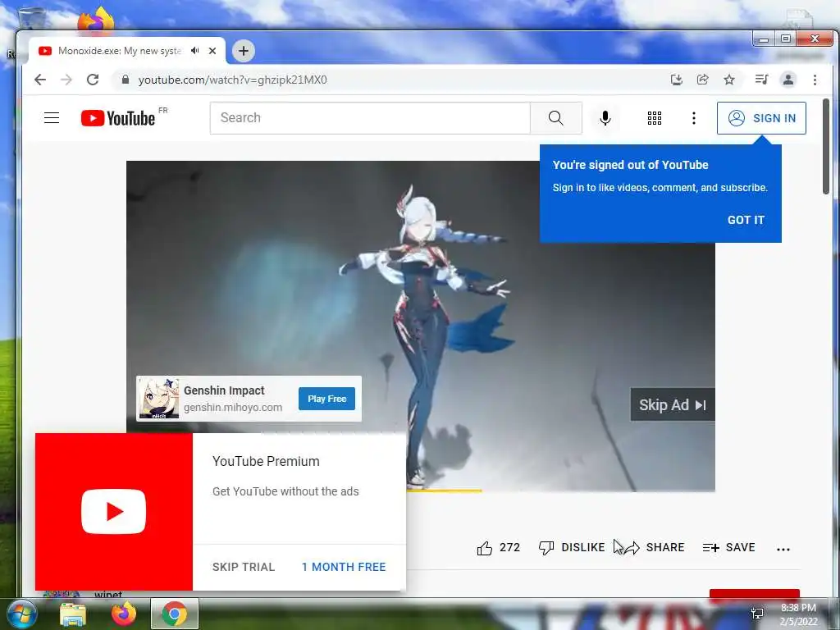Screen dimensions: 840x630
Task: Select the Monoxide.exe YouTube tab
Action: point(119,51)
